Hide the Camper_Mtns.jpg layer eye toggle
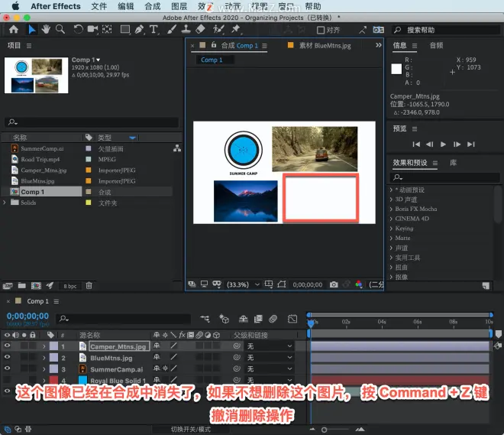 click(x=7, y=346)
